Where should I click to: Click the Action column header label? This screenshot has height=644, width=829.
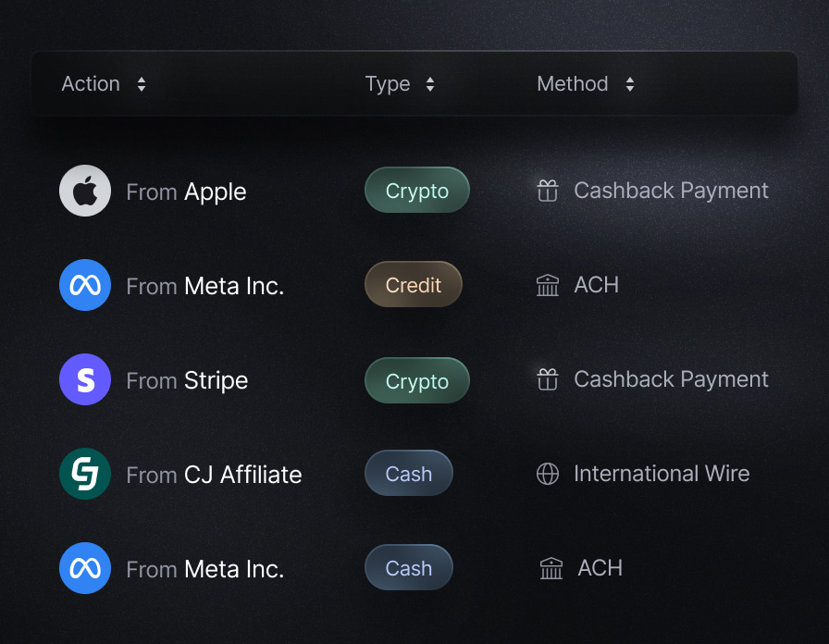pyautogui.click(x=91, y=84)
